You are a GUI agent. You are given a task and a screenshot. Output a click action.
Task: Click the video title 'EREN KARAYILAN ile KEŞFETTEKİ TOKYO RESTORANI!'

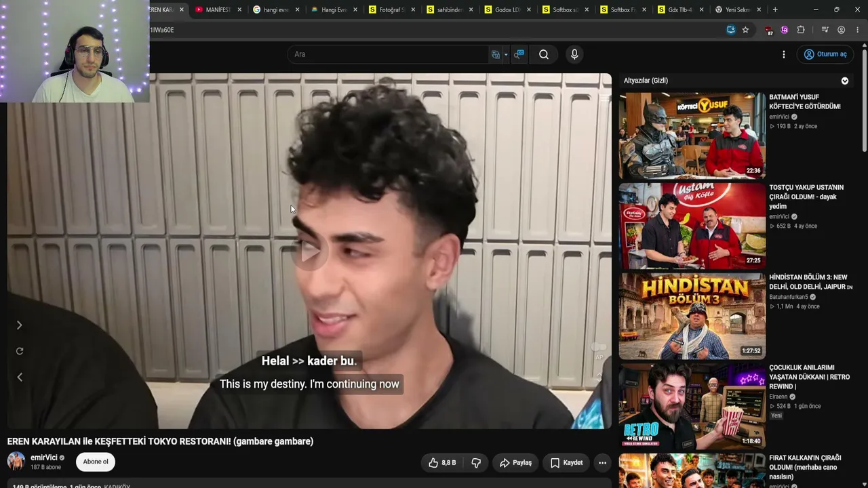point(160,441)
